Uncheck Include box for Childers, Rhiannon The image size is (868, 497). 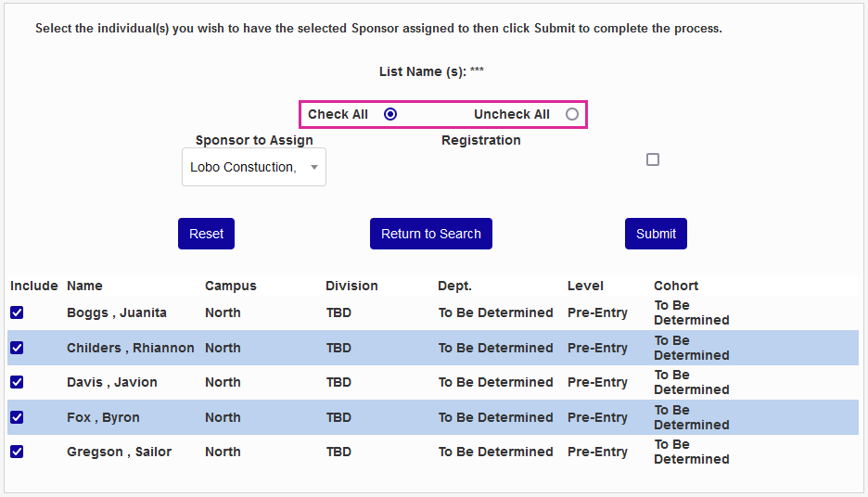17,348
